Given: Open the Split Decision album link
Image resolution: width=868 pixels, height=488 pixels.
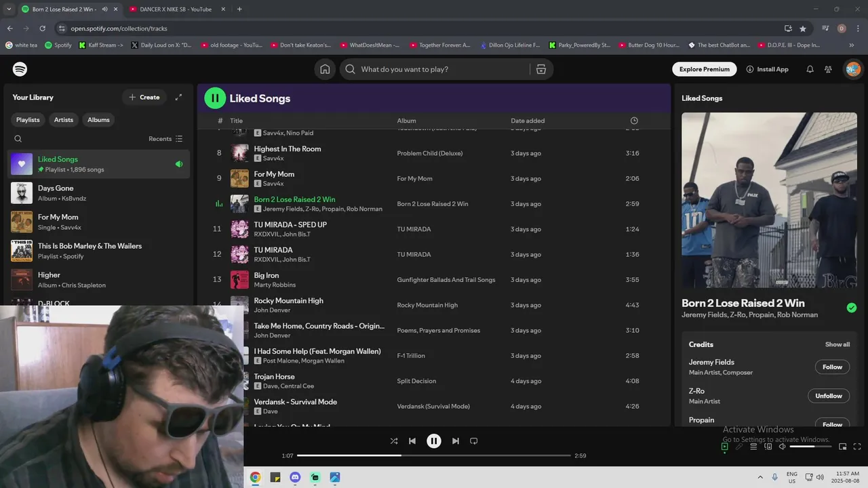Looking at the screenshot, I should tap(416, 381).
